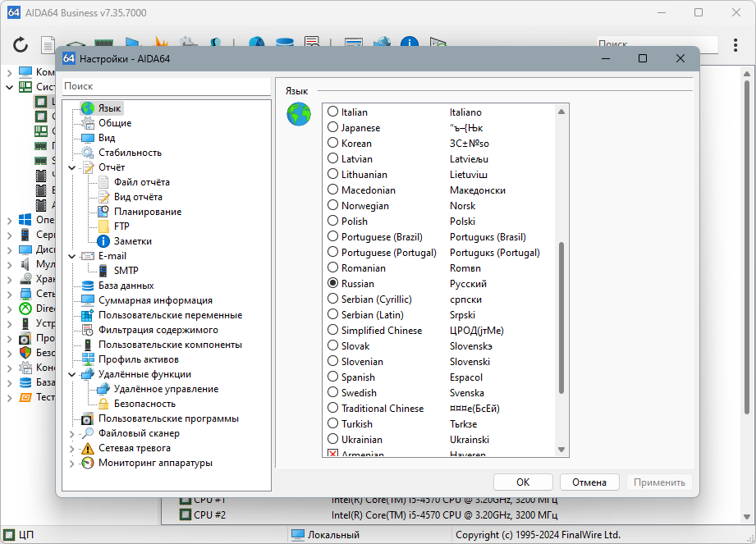Image resolution: width=756 pixels, height=544 pixels.
Task: Click main window scrollbar down arrow
Action: click(x=747, y=517)
